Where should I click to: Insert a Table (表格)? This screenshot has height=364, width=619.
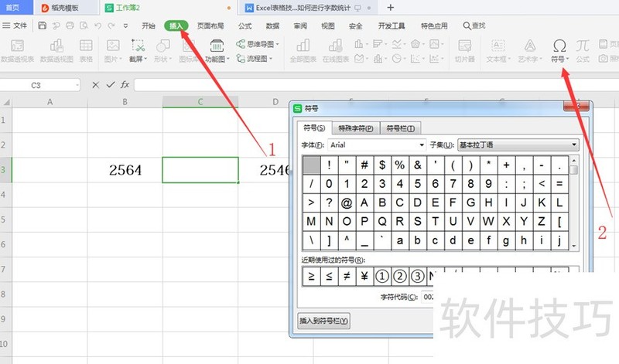(x=86, y=51)
